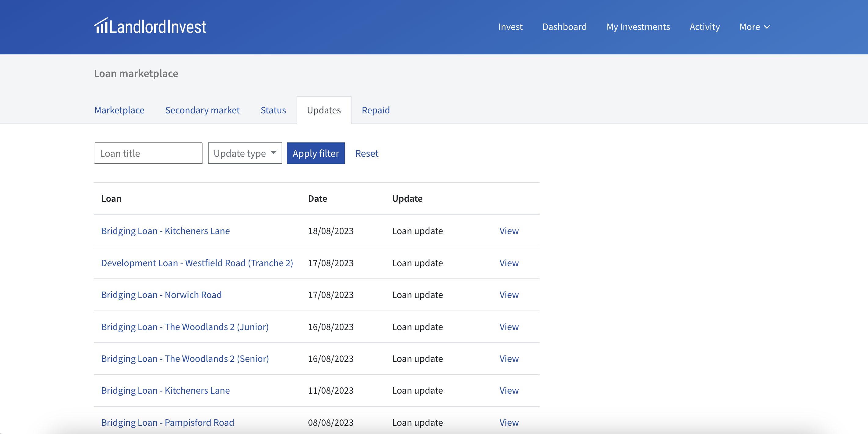
Task: Open Bridging Loan - The Woodlands 2 (Senior)
Action: 185,358
